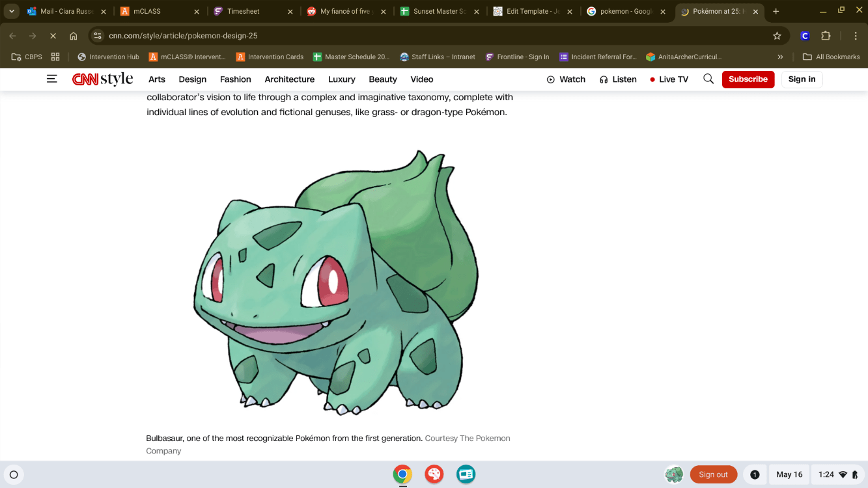Screen dimensions: 868x488
Task: Open the system status tray at 1:24
Action: click(x=838, y=474)
